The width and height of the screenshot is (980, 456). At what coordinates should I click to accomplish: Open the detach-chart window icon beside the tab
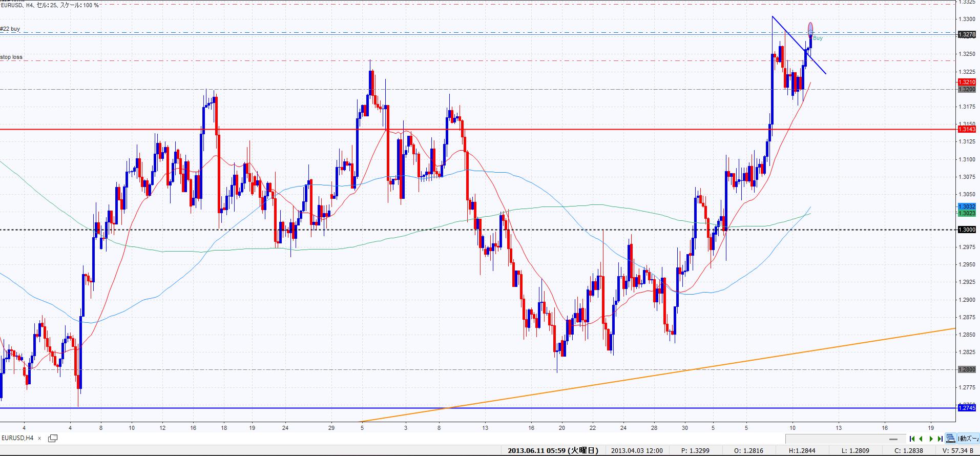click(x=53, y=438)
